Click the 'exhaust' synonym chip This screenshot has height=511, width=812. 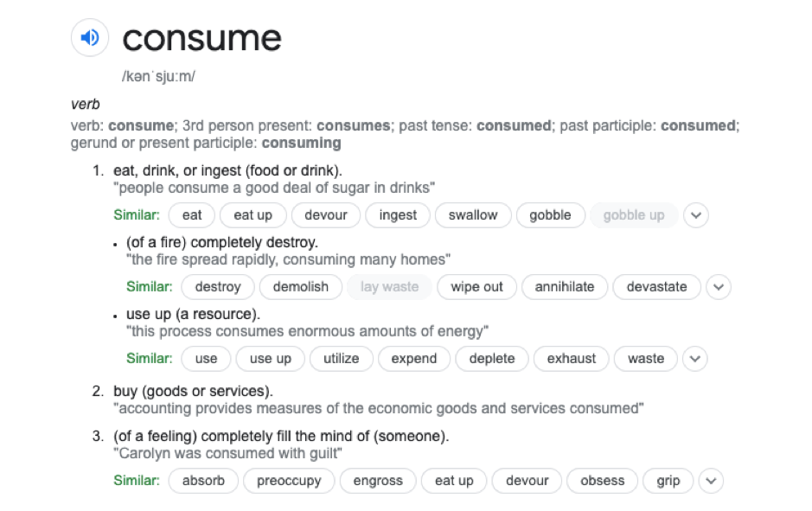572,359
